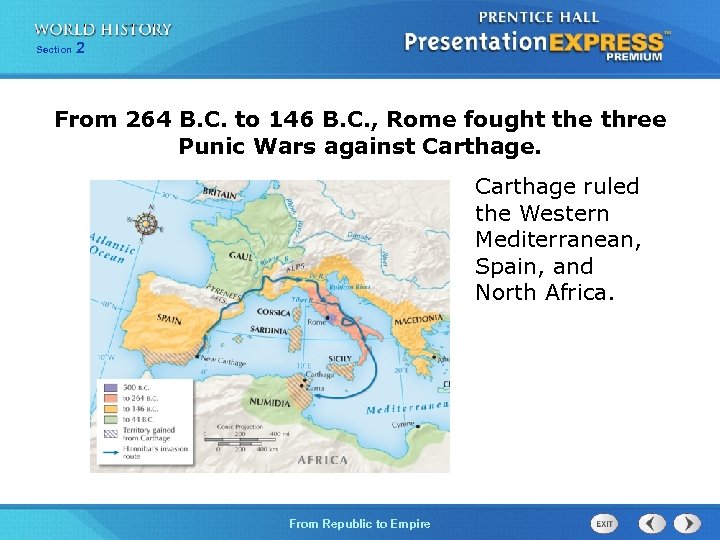Screen dimensions: 720x540
Task: Click the BRITAIN label on the map
Action: click(x=219, y=193)
